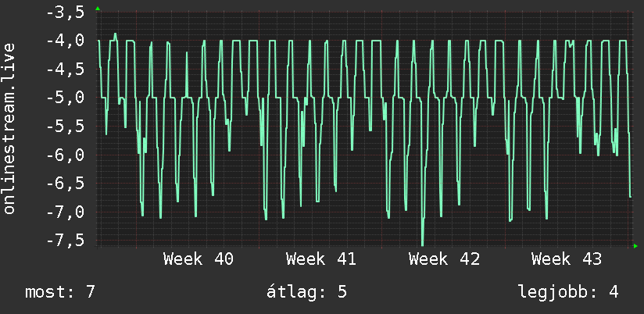Click the 'Week 42' x-axis label

point(444,259)
